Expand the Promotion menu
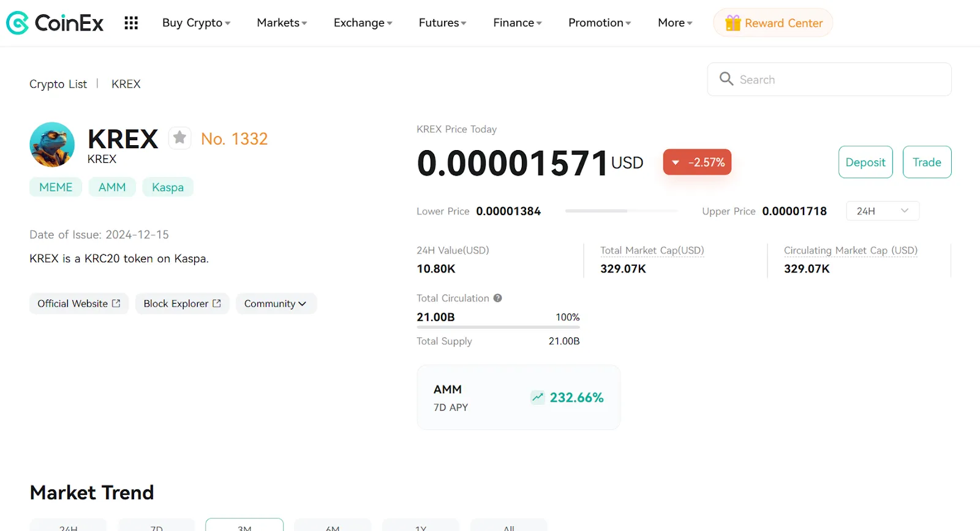Viewport: 980px width, 531px height. coord(600,23)
